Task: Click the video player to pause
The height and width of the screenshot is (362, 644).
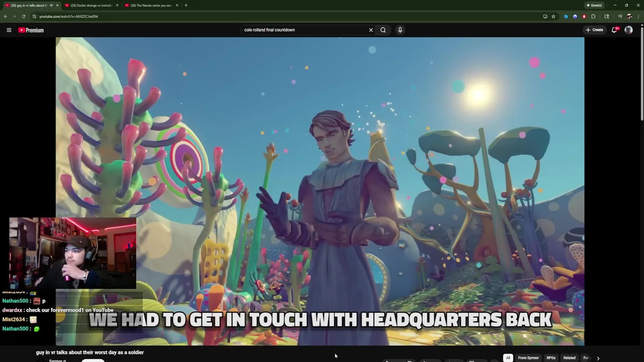Action: [x=320, y=191]
